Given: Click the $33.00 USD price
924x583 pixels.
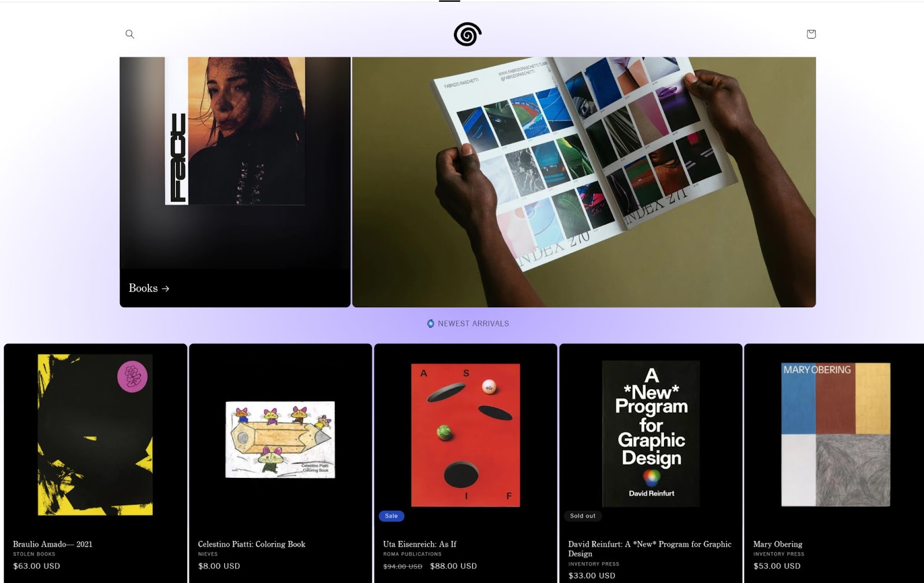Looking at the screenshot, I should tap(592, 575).
